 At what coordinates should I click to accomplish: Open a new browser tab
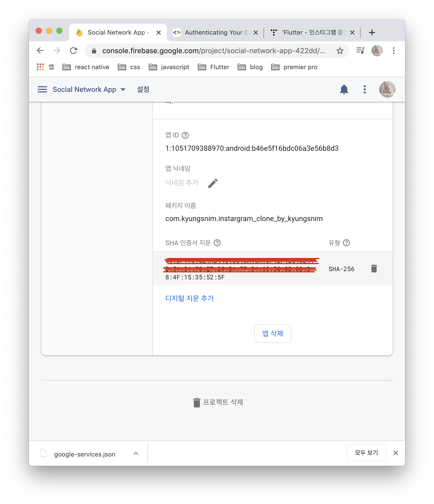[x=372, y=33]
